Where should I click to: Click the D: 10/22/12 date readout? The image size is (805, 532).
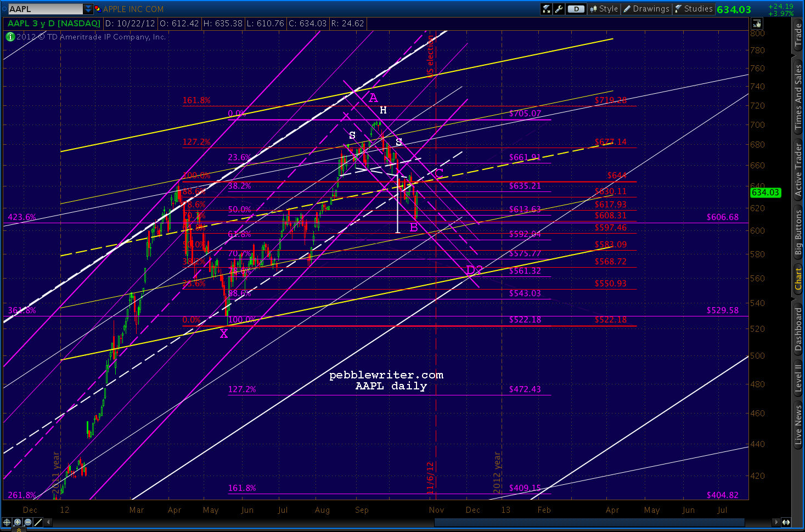coord(130,24)
